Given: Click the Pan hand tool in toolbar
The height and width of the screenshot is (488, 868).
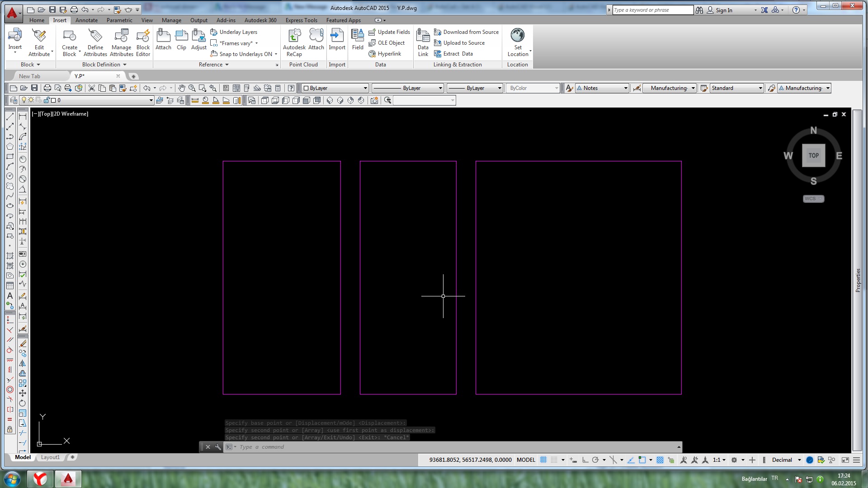Looking at the screenshot, I should coord(181,88).
